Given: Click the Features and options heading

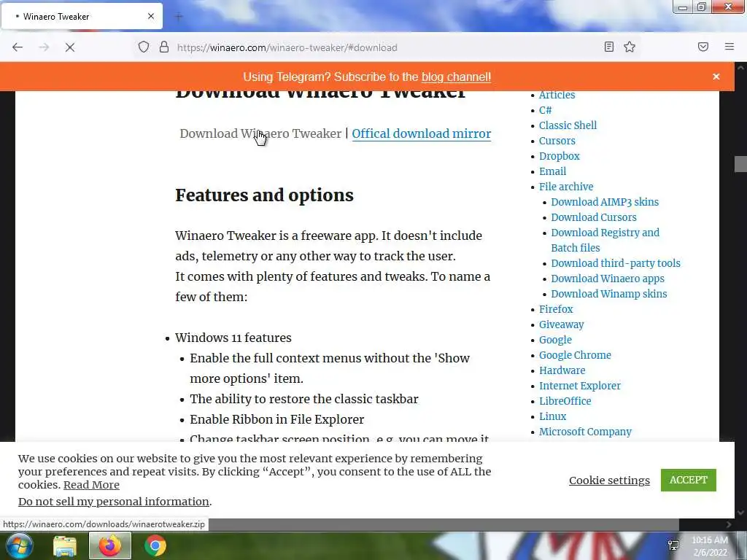Looking at the screenshot, I should [264, 195].
